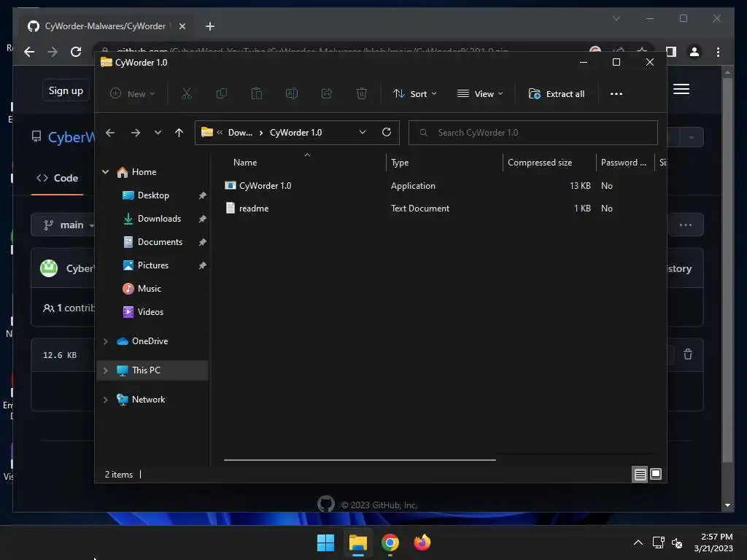The image size is (747, 560).
Task: Switch to details view icon in status bar
Action: (640, 474)
